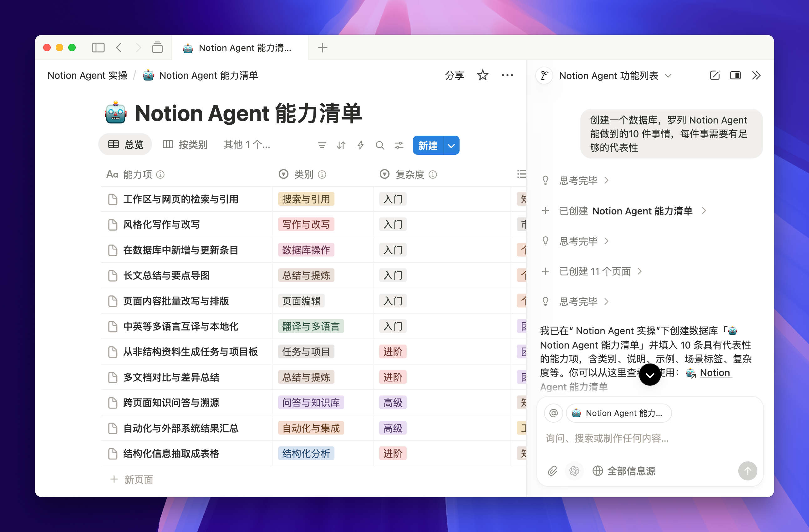The height and width of the screenshot is (532, 809).
Task: Click the 结构化分析 category tag
Action: click(x=306, y=453)
